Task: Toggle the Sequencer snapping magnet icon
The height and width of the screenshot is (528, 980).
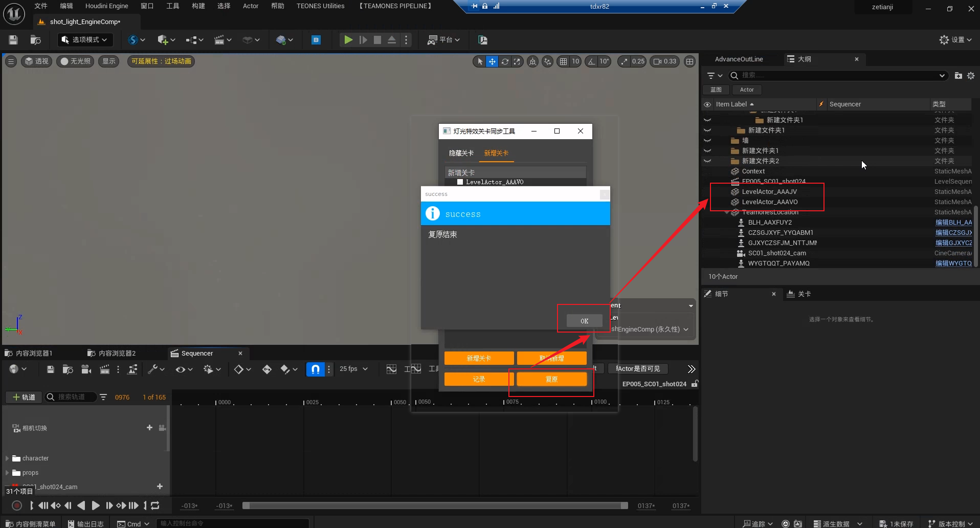Action: [315, 369]
